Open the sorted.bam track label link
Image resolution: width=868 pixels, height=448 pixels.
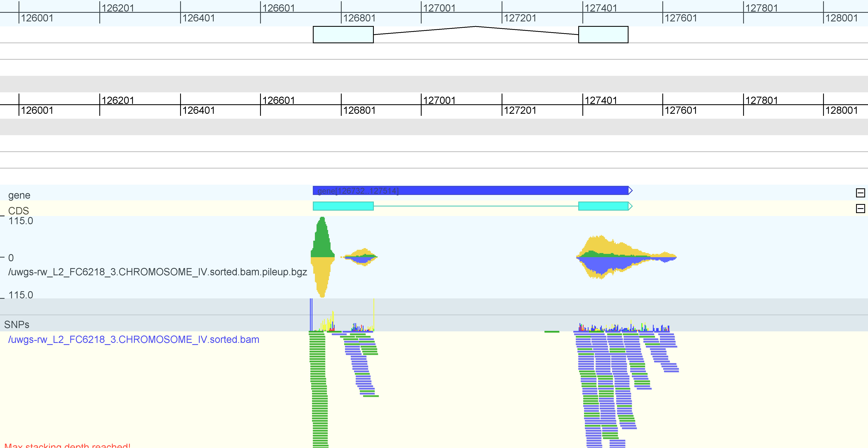coord(133,339)
